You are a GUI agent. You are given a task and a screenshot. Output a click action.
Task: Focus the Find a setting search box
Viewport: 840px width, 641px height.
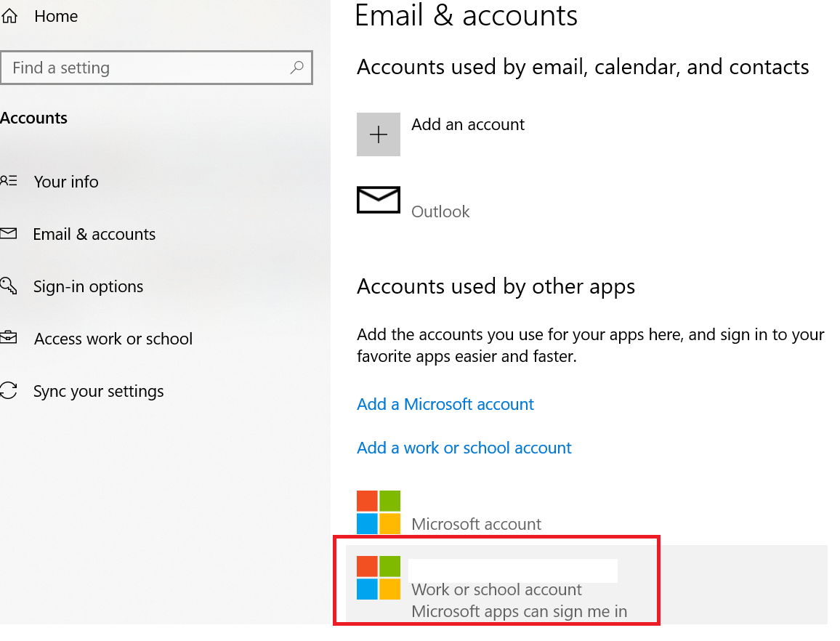(x=156, y=68)
